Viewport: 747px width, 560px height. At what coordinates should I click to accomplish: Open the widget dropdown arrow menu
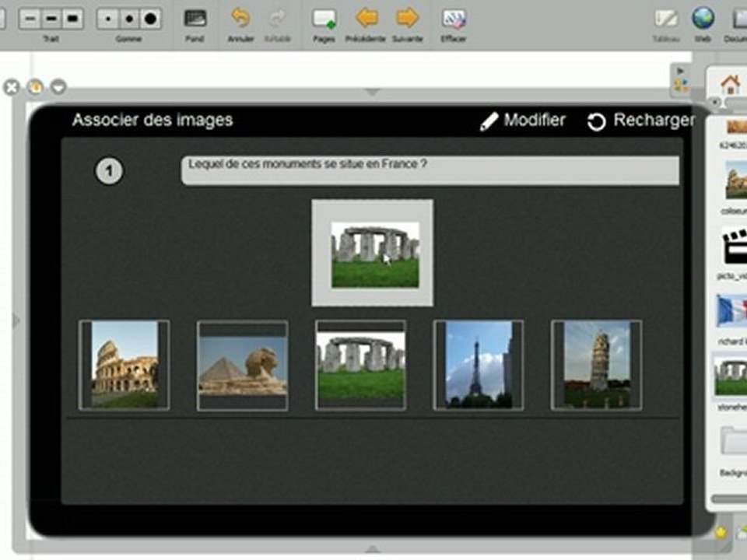tap(58, 87)
